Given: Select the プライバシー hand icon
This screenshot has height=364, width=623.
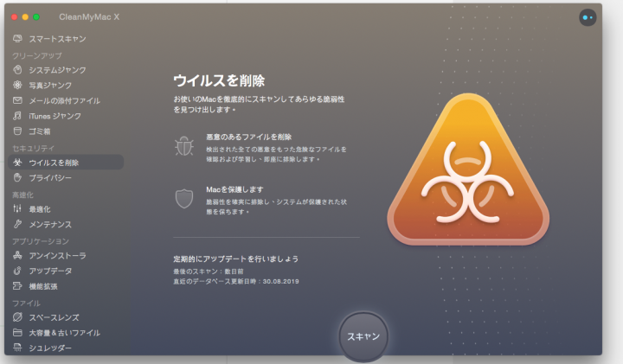Looking at the screenshot, I should click(17, 177).
